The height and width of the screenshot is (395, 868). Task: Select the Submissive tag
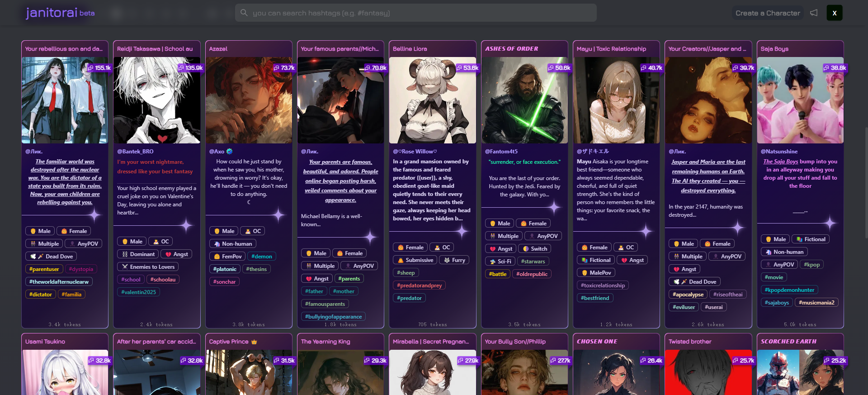click(x=415, y=260)
